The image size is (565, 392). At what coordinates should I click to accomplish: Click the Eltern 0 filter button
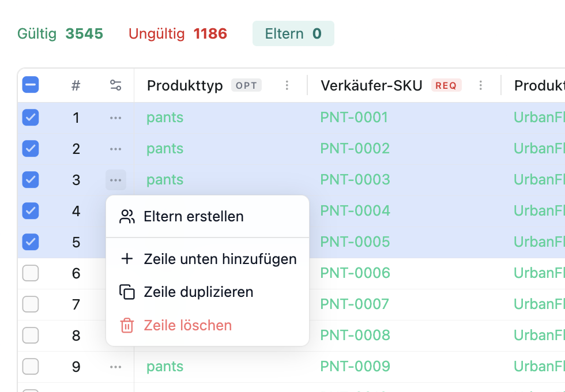click(x=293, y=34)
